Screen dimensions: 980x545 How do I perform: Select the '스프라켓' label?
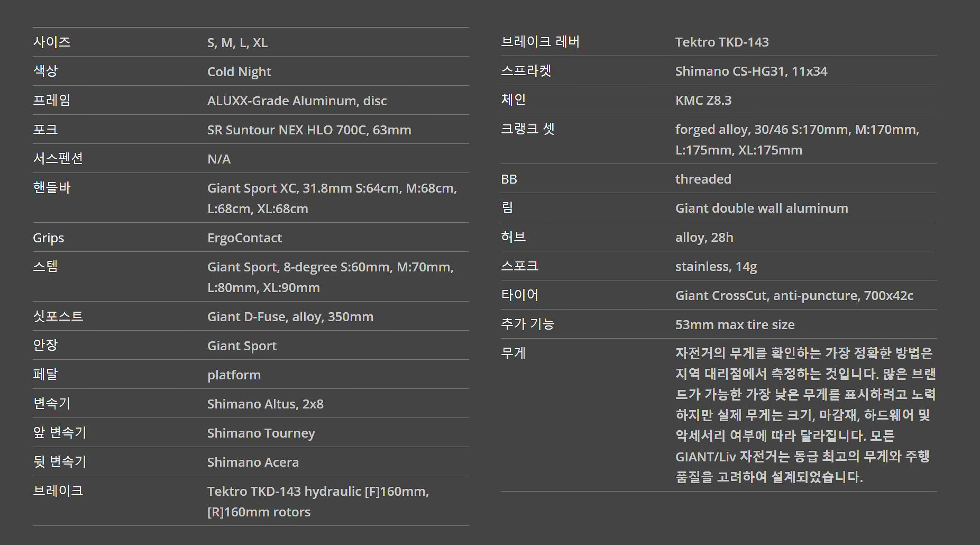click(526, 71)
